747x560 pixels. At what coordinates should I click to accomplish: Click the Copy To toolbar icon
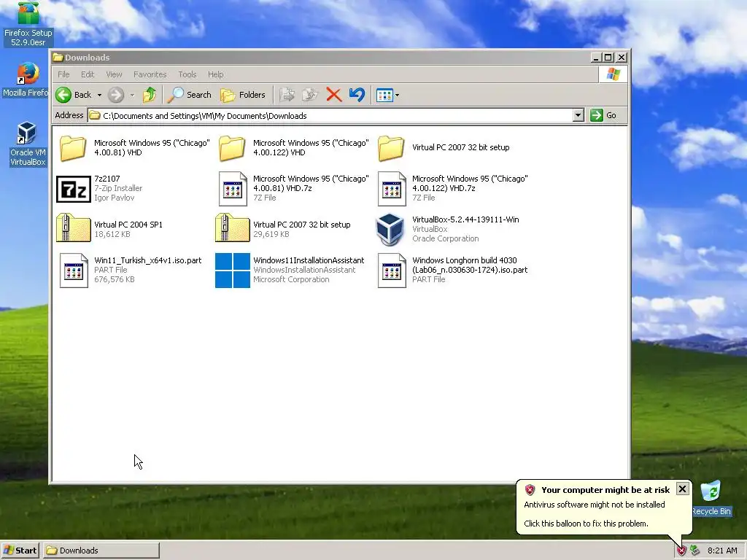coord(309,95)
